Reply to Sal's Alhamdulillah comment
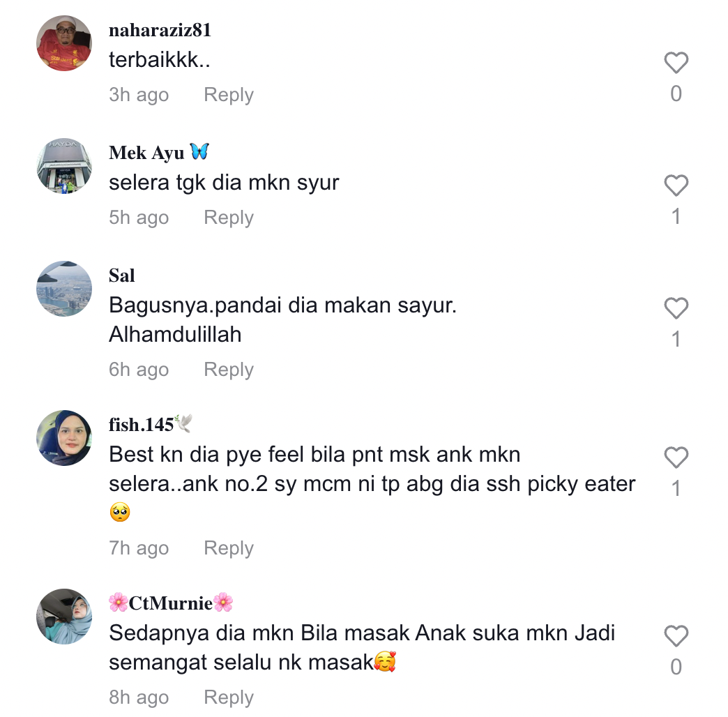Screen dimensions: 728x717 [x=229, y=370]
